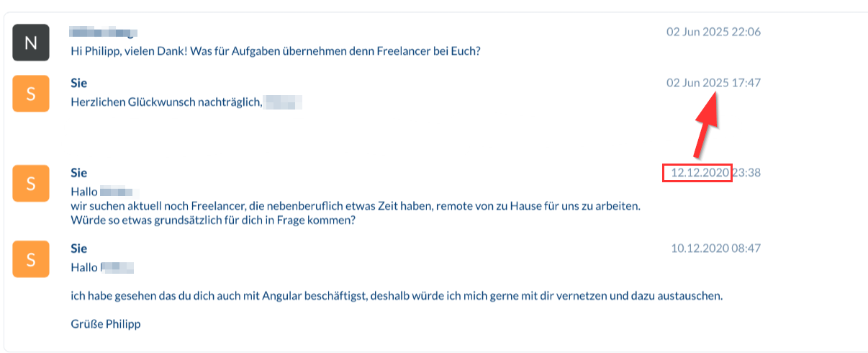
Task: Click the "02 Jun 2025 17:47" timestamp
Action: pyautogui.click(x=713, y=83)
